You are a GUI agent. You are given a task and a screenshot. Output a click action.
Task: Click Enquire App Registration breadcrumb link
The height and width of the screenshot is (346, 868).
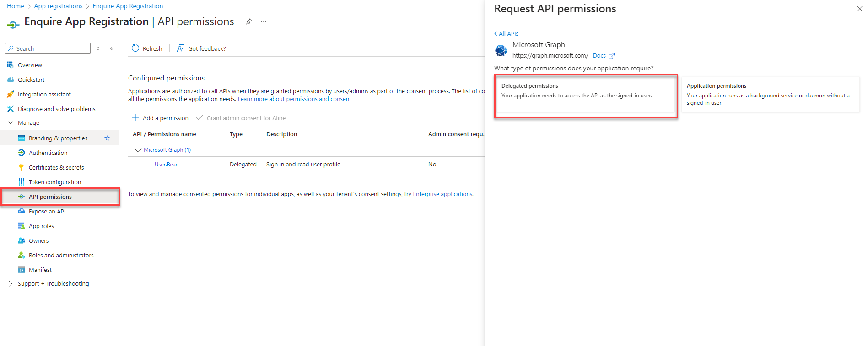(x=128, y=6)
